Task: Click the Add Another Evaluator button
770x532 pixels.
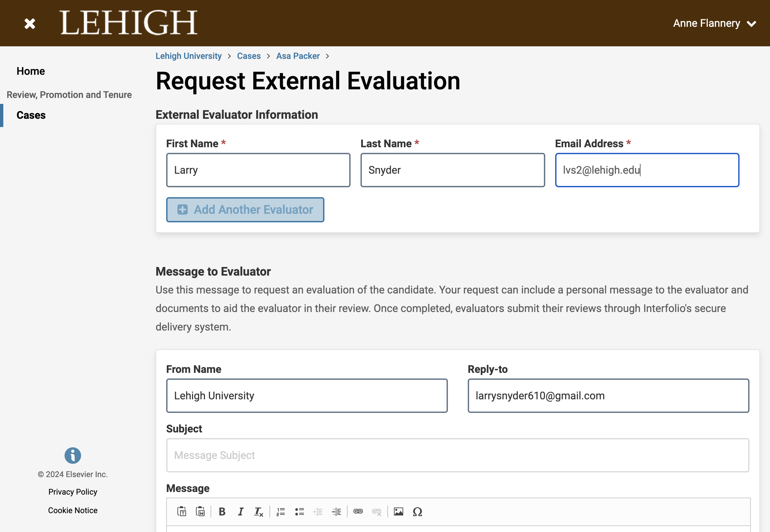Action: tap(245, 210)
